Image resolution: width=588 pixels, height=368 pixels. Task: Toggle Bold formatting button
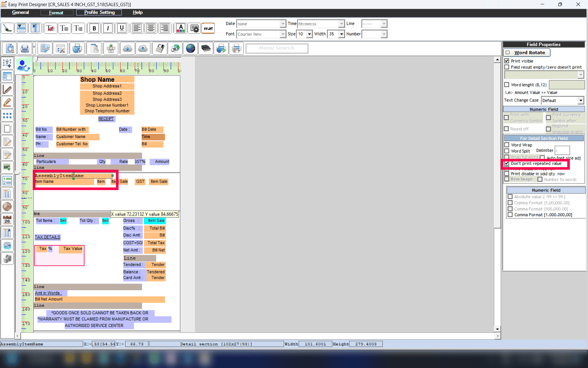point(94,28)
